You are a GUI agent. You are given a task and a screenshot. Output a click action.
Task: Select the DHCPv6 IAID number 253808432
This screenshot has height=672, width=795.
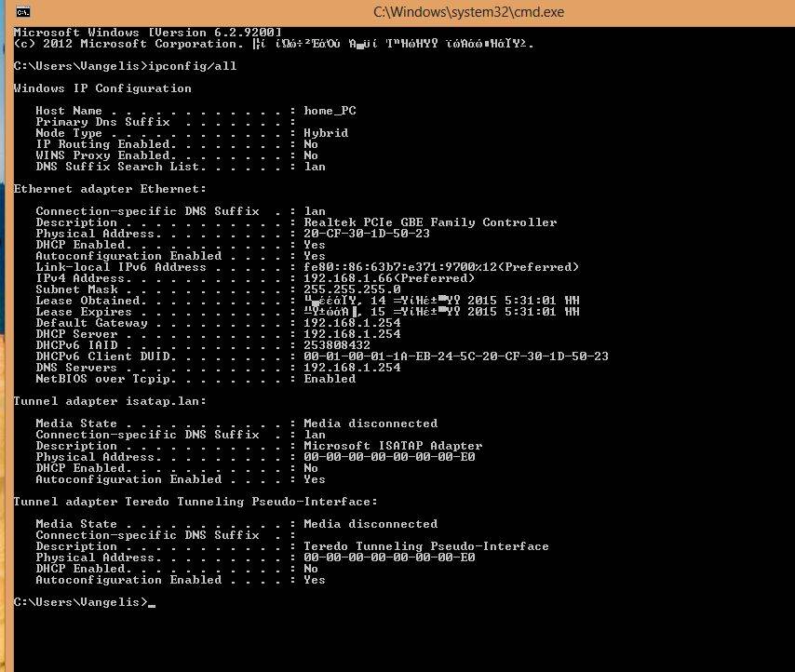337,345
